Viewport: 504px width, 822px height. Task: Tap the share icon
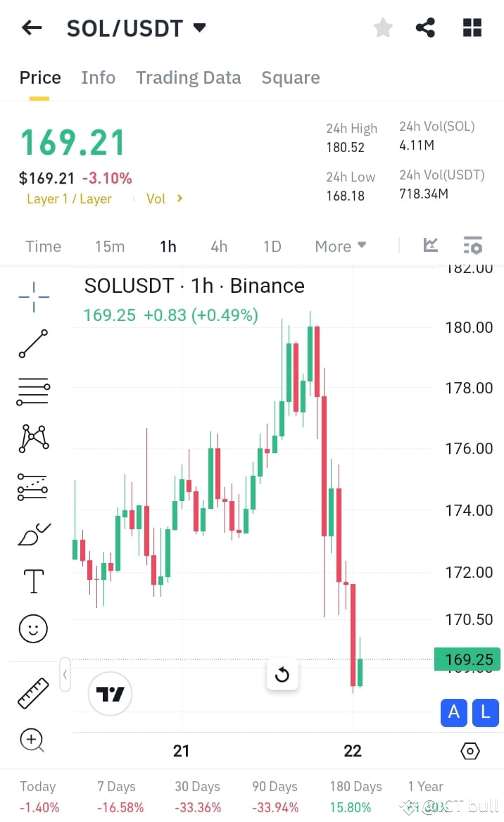click(424, 27)
